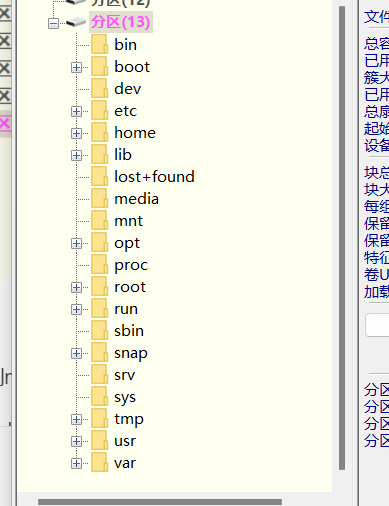Click the lost+found folder icon
The image size is (389, 506).
coord(100,176)
